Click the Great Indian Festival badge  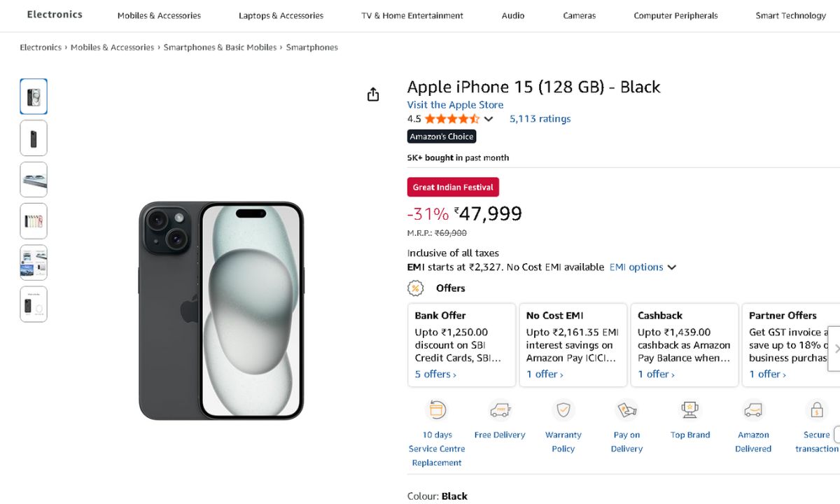453,187
